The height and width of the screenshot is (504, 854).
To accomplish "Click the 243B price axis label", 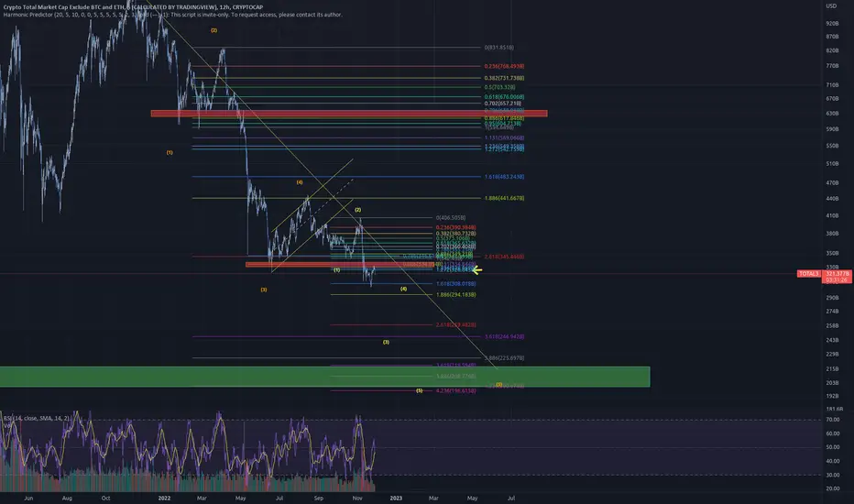I will (x=832, y=341).
